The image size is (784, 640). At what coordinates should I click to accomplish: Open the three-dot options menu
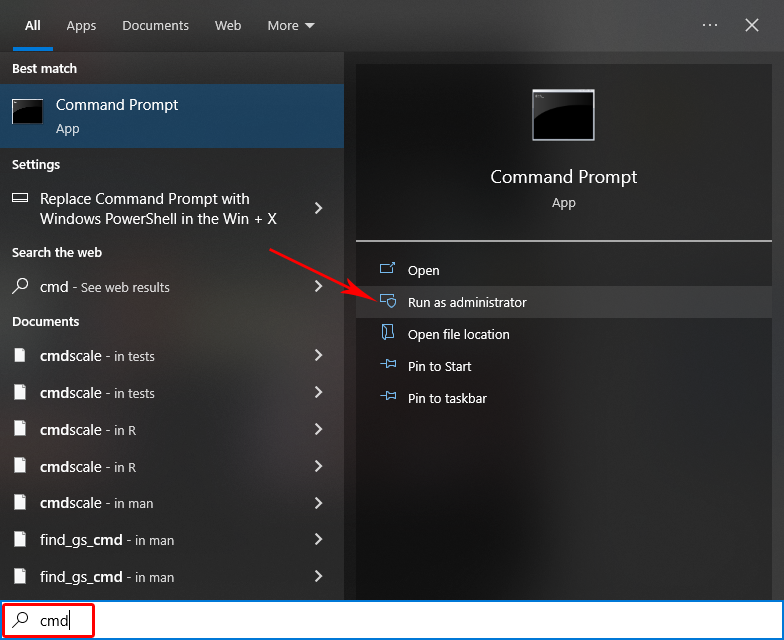point(710,25)
